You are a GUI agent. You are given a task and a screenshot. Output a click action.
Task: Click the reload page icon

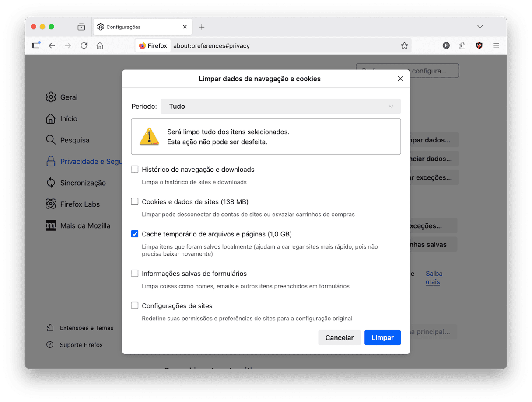click(x=84, y=45)
